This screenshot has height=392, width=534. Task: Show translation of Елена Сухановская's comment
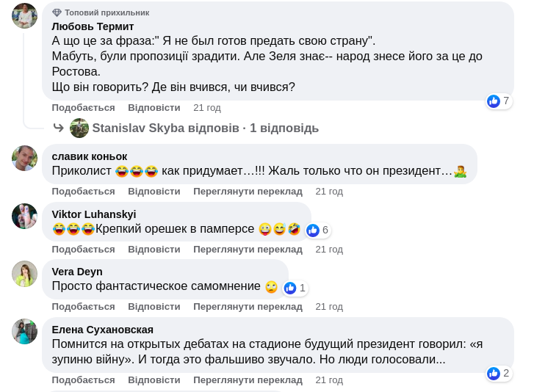248,380
